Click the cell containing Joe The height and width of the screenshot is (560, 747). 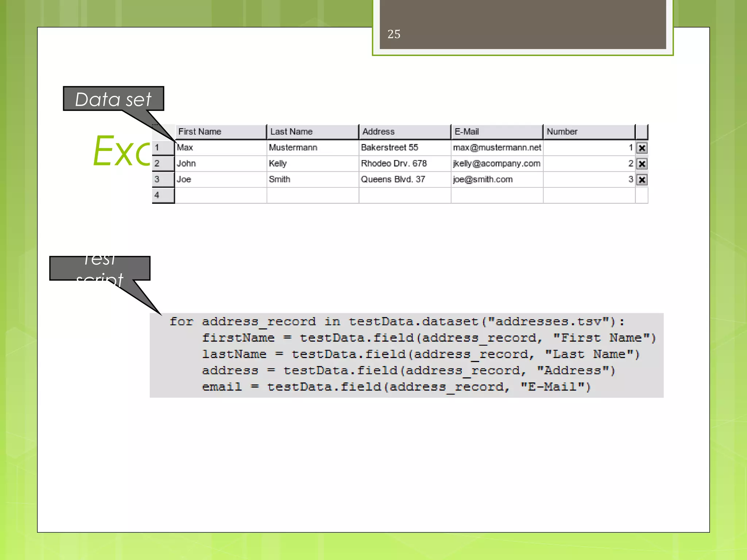click(x=221, y=179)
